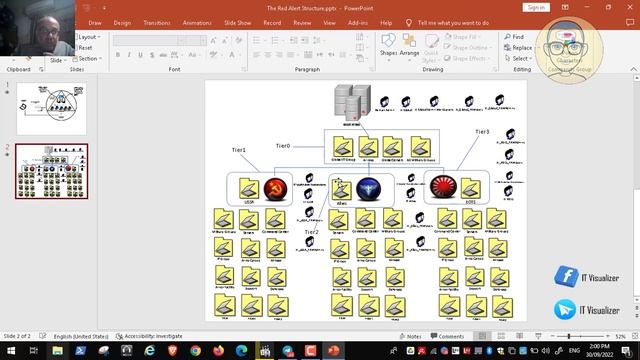This screenshot has width=640, height=360.
Task: Open Firefox from the taskbar
Action: [x=218, y=351]
